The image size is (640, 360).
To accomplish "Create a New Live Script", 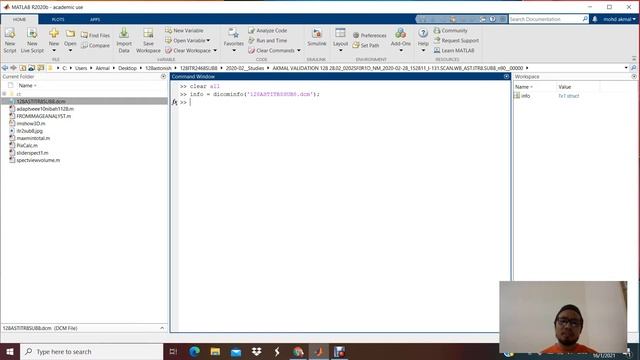I will point(32,40).
